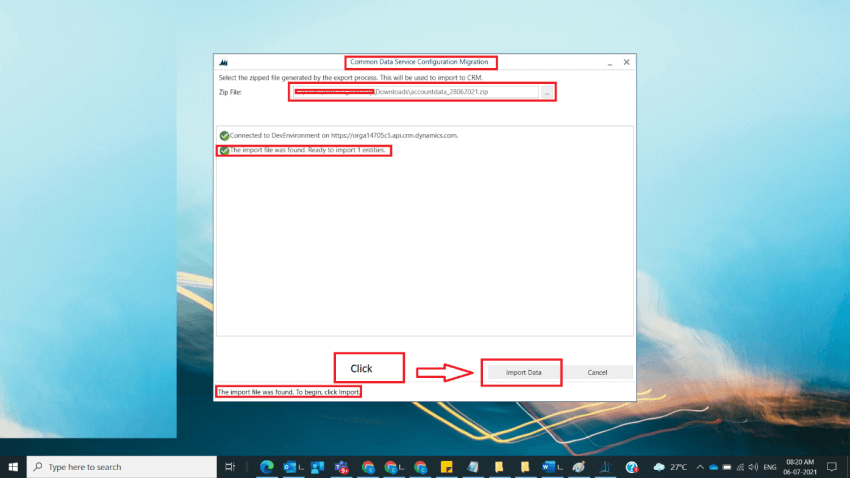Open the clock and calendar flyout
This screenshot has width=850, height=478.
coord(800,467)
